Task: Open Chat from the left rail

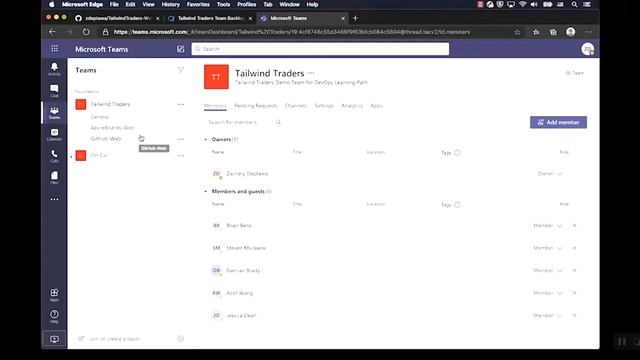Action: [54, 91]
